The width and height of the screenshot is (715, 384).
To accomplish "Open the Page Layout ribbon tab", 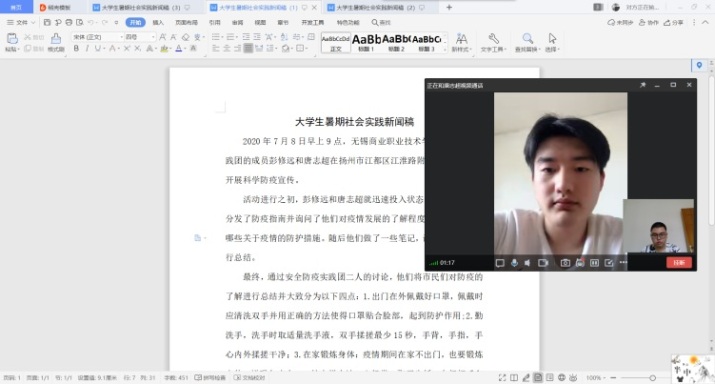I will [187, 22].
